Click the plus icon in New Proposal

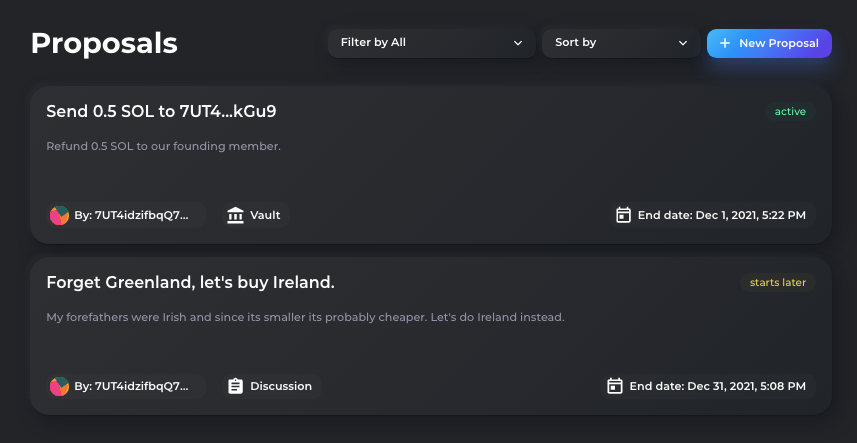point(725,43)
